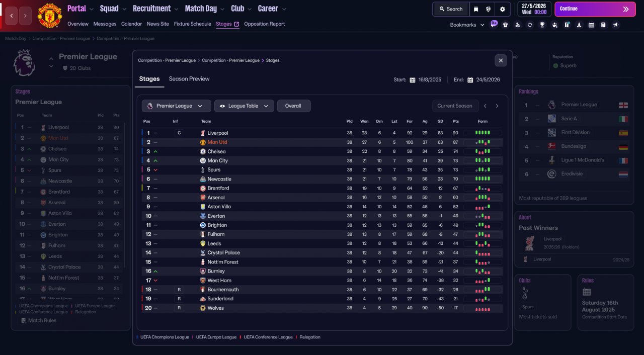Open the player search bookmark shortcut
644x355 pixels.
(518, 25)
